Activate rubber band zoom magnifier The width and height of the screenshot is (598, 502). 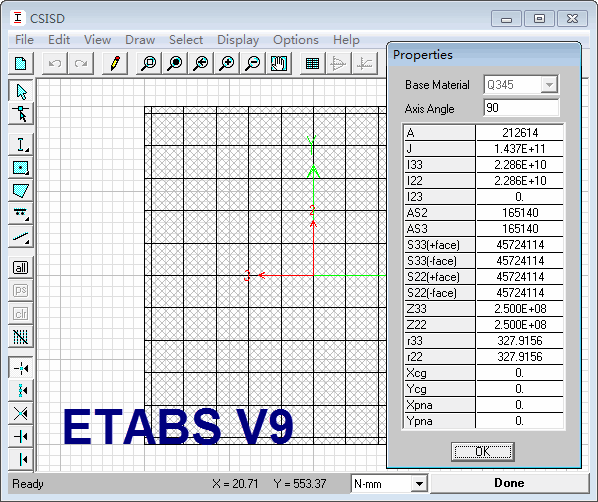tap(149, 63)
